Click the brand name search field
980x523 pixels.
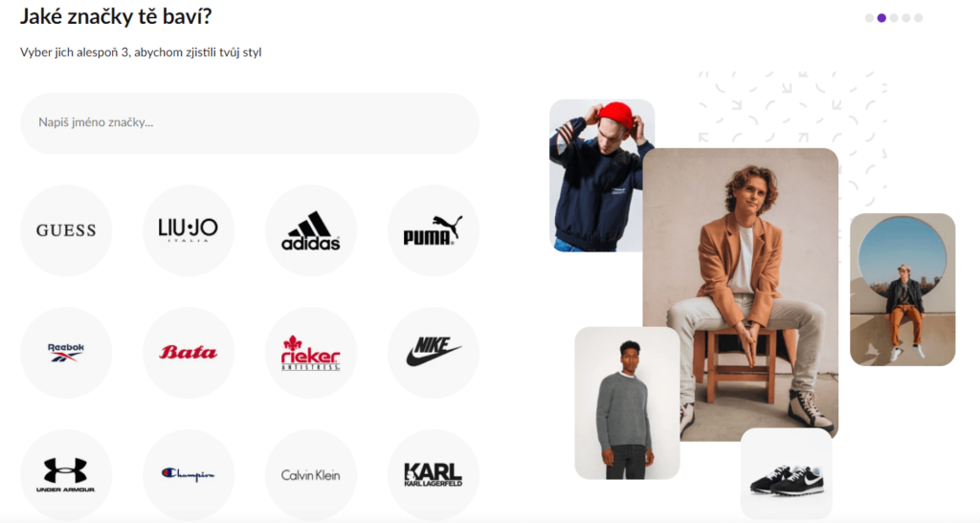[x=250, y=123]
